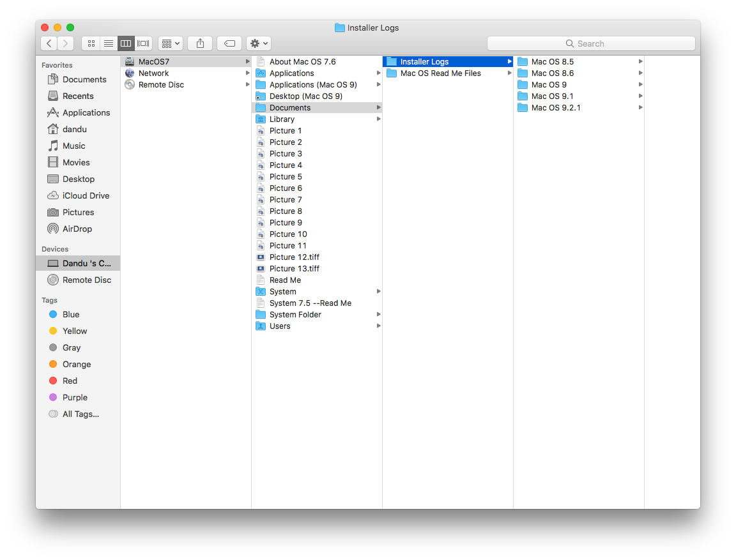The image size is (736, 560).
Task: Expand the MacOS7 disclosure arrow
Action: (247, 61)
